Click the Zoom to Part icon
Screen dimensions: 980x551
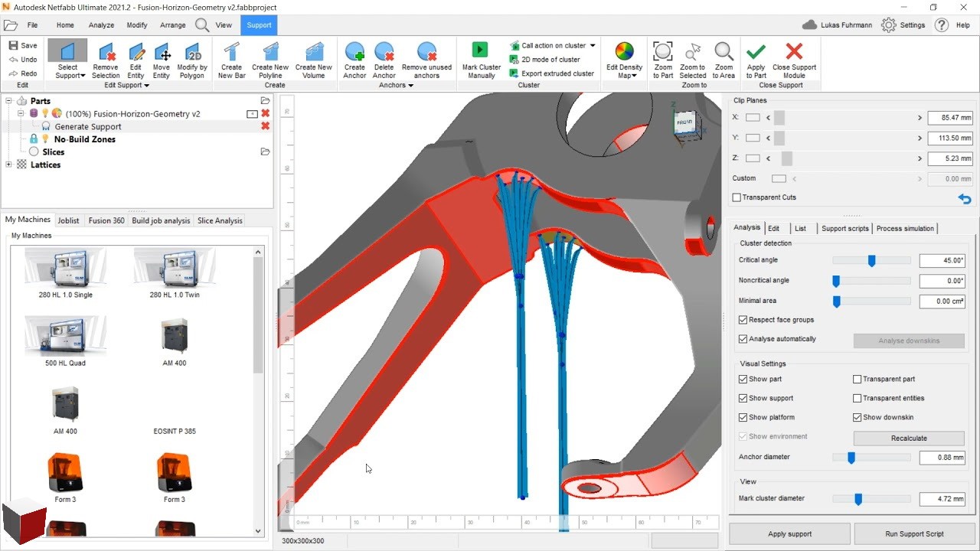click(x=663, y=51)
